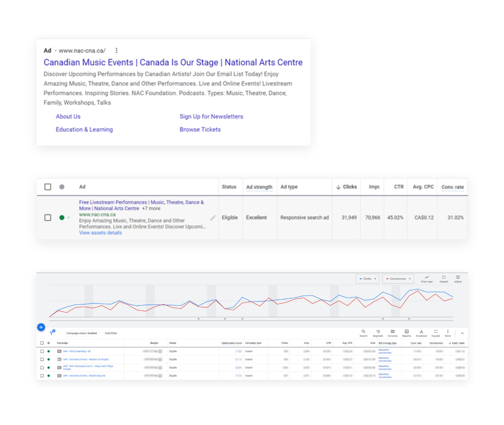Open the three-dot menu beside the ad URL
This screenshot has height=425, width=504.
[117, 50]
